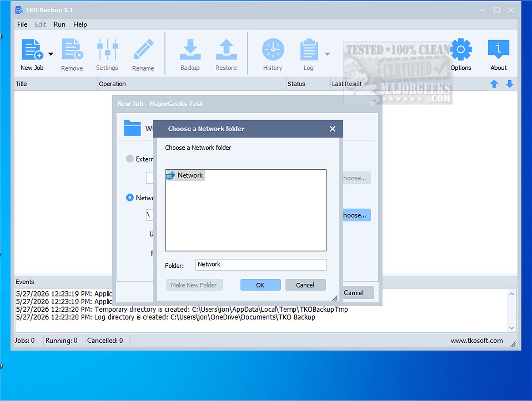Select the Network item in folder tree
Viewport: 532px width, 401px height.
(185, 175)
